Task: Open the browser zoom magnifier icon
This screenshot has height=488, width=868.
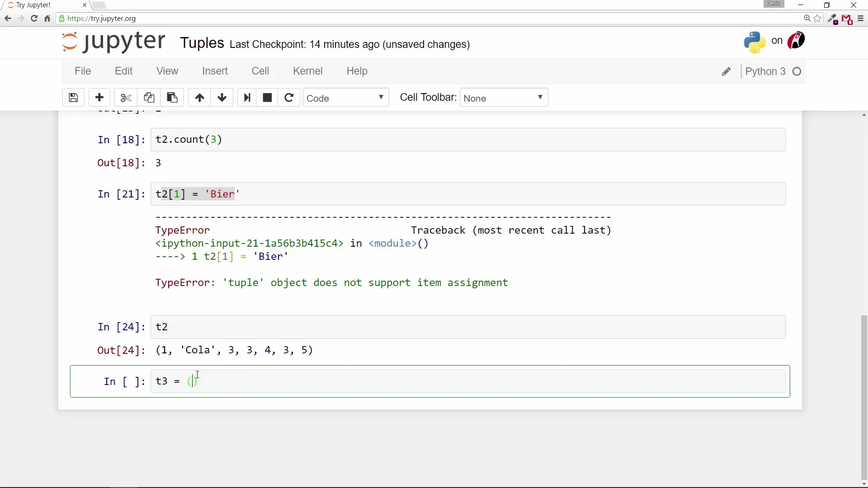Action: [x=807, y=19]
